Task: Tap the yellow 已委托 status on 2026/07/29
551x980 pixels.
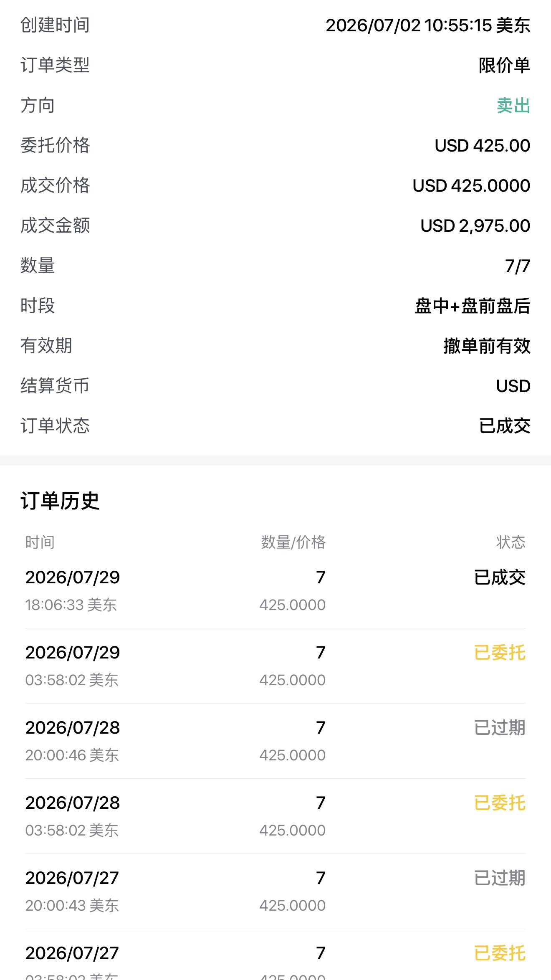Action: 500,653
